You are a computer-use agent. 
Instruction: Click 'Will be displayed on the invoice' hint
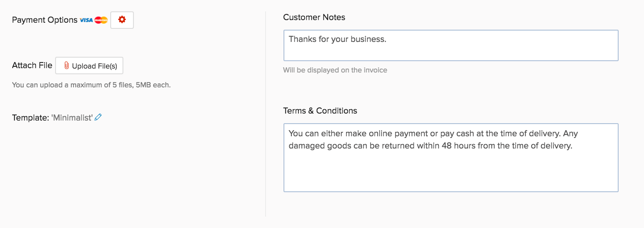pyautogui.click(x=335, y=70)
